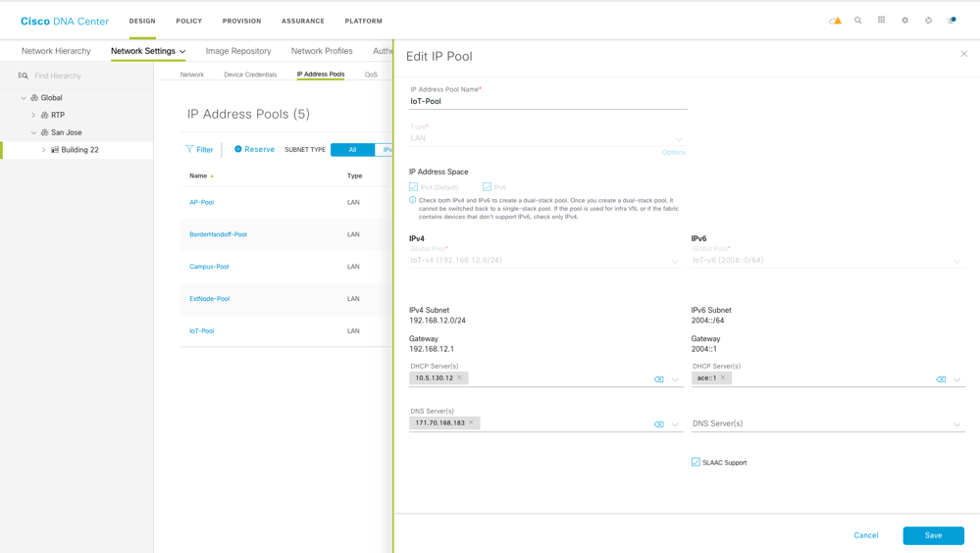The image size is (980, 553).
Task: Open the Type LAN dropdown
Action: click(x=547, y=138)
